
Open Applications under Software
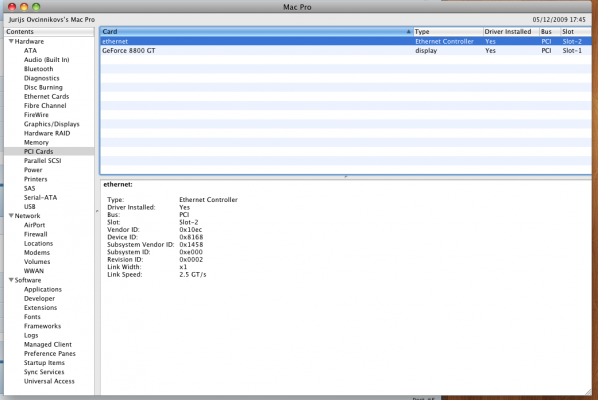[x=43, y=289]
